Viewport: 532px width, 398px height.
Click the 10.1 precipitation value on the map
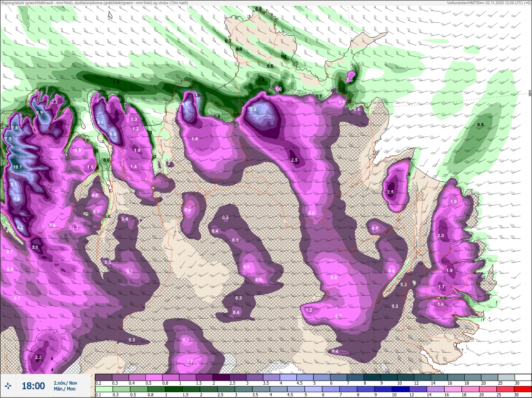click(x=17, y=167)
